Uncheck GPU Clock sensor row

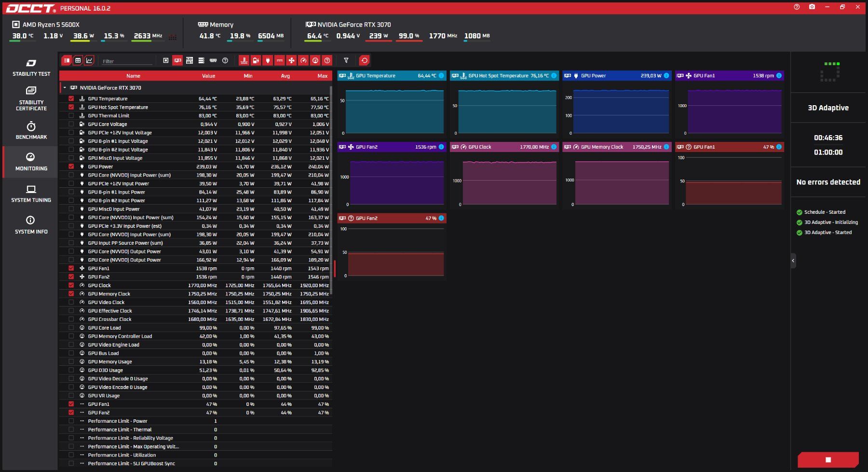(71, 285)
